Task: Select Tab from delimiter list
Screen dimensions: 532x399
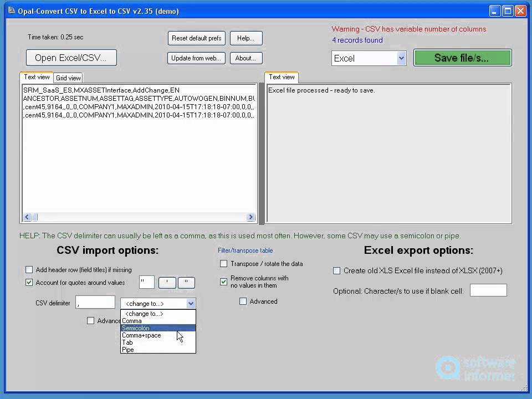Action: [158, 342]
